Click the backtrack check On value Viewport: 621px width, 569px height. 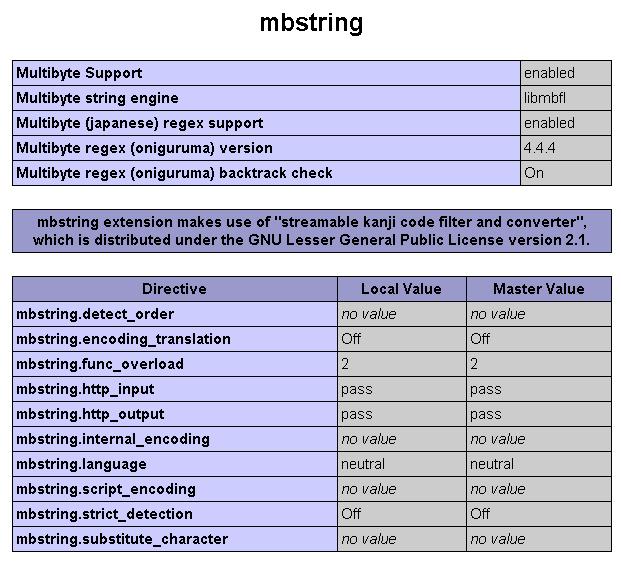(x=534, y=173)
